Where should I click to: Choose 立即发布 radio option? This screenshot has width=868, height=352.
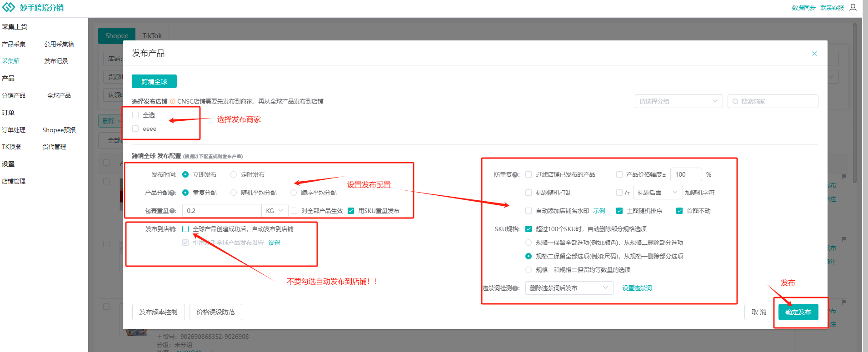click(x=185, y=174)
